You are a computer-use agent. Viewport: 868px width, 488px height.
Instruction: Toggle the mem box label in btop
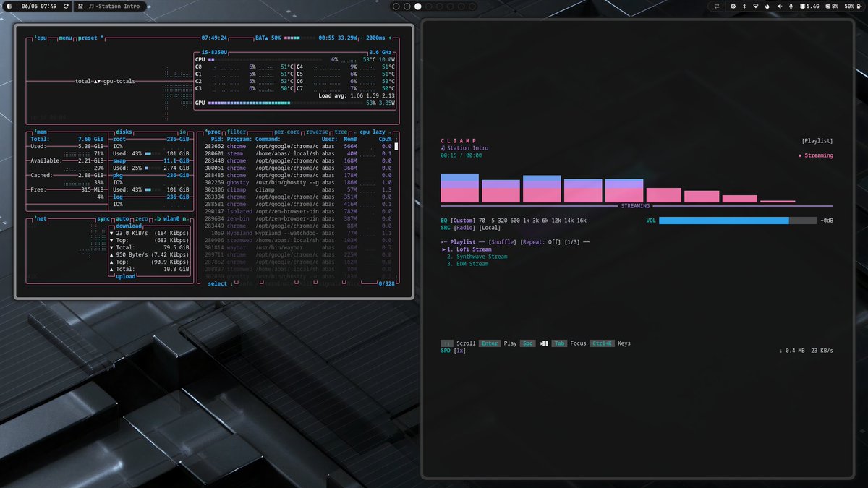(x=41, y=132)
